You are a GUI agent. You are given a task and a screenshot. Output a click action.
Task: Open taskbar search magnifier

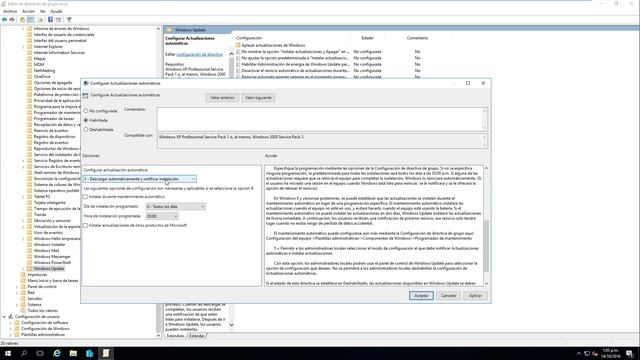[x=24, y=353]
